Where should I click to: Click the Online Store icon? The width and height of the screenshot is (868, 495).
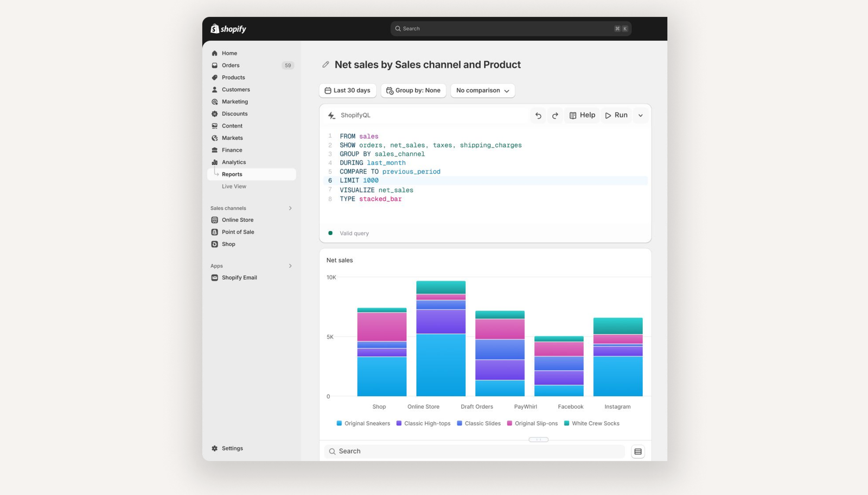point(215,220)
